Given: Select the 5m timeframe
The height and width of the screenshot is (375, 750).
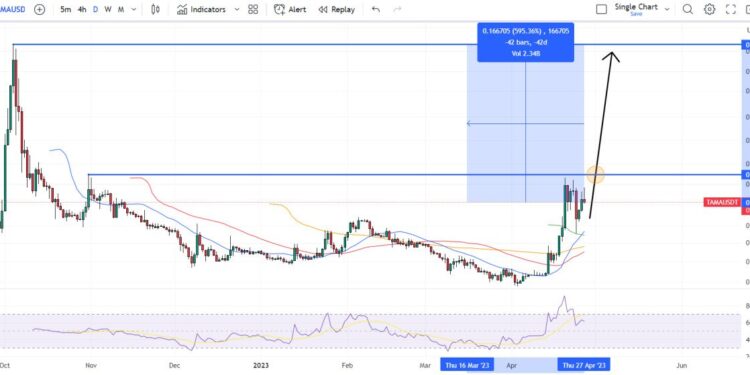Looking at the screenshot, I should point(66,10).
